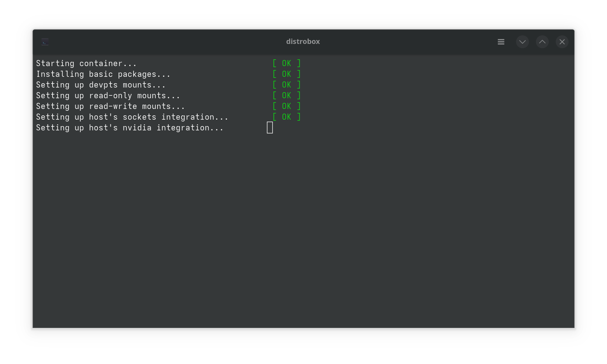Image resolution: width=607 pixels, height=364 pixels.
Task: Click Installing basic packages text
Action: (x=103, y=74)
